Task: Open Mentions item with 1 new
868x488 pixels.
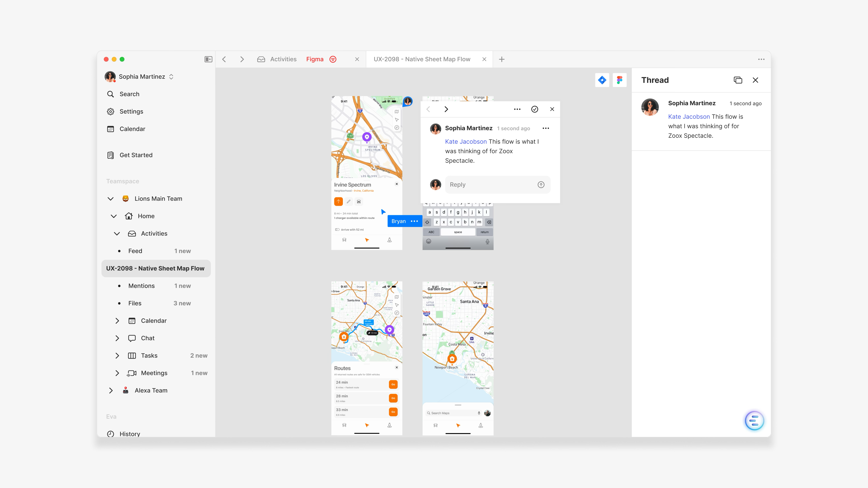Action: pos(141,286)
